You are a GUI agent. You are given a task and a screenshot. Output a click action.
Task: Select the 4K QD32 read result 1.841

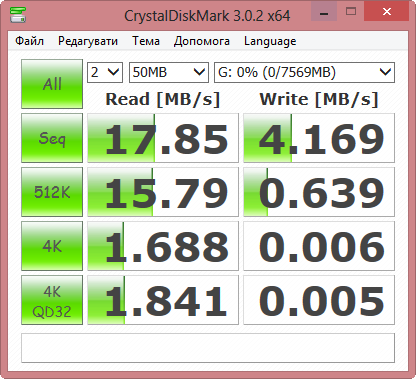point(163,300)
